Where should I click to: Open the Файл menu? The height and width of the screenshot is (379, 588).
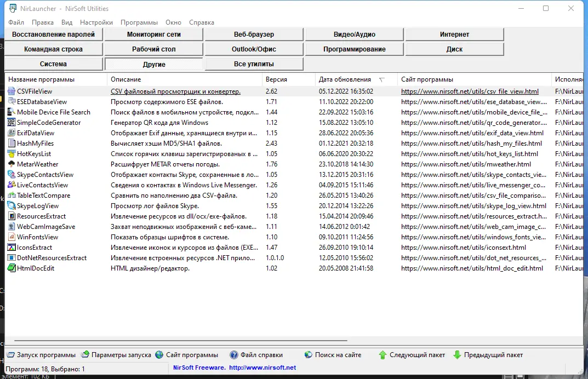click(x=16, y=22)
